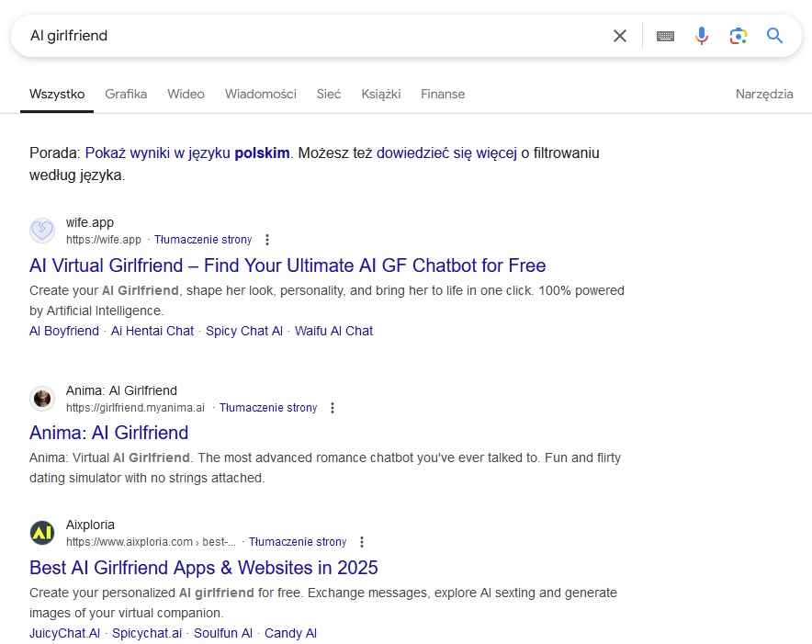Click the https://girlfriend.myanima.ai URL text
The width and height of the screenshot is (812, 644).
coord(135,408)
